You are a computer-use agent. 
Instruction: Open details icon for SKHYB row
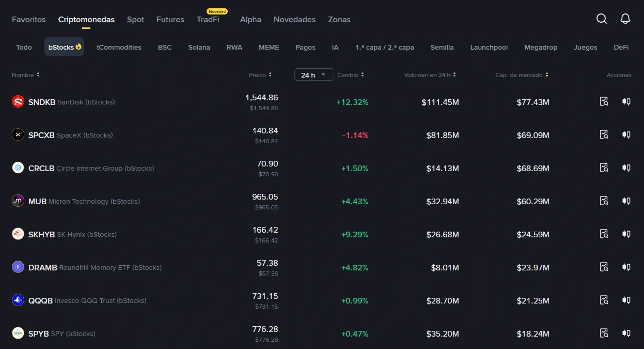(x=604, y=234)
